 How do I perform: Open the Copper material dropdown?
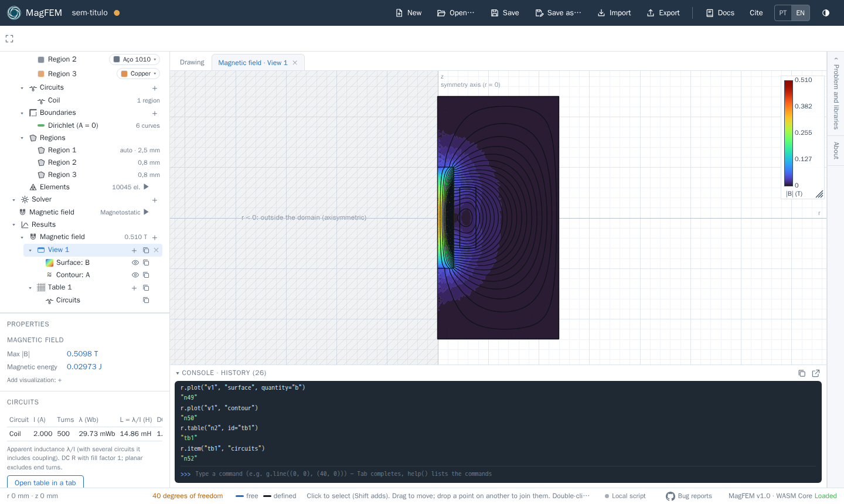[x=138, y=73]
